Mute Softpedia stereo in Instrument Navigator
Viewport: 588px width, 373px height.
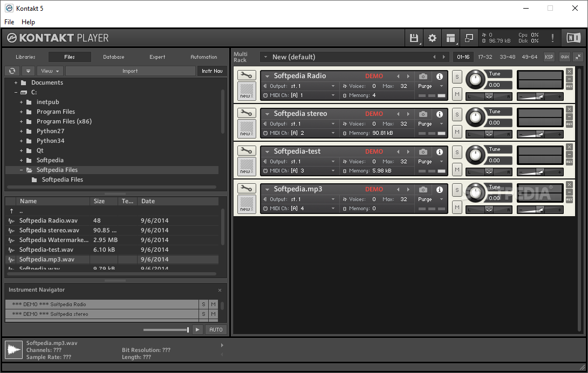213,314
